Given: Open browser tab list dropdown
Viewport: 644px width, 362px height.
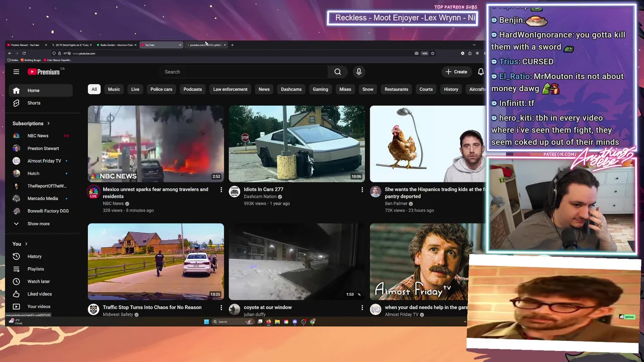Looking at the screenshot, I should (473, 45).
